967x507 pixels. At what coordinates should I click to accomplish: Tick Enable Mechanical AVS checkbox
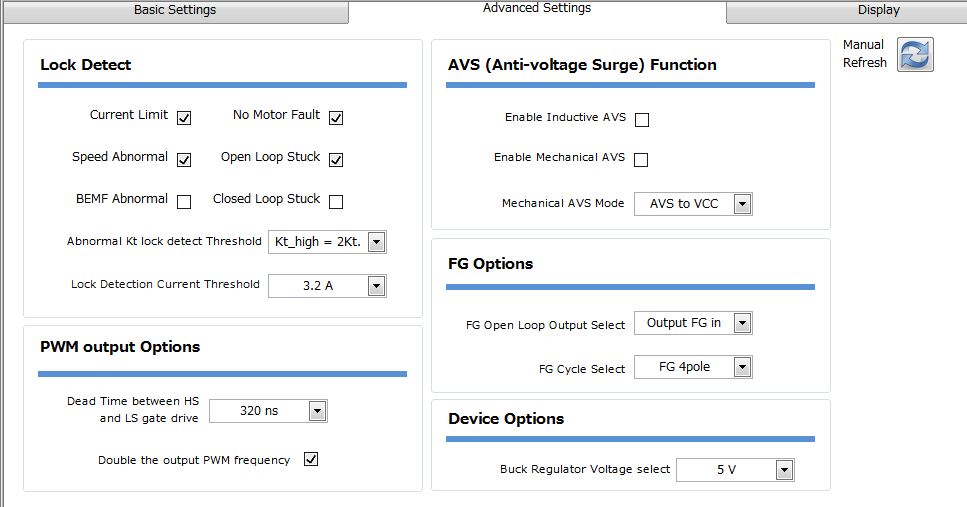tap(641, 160)
